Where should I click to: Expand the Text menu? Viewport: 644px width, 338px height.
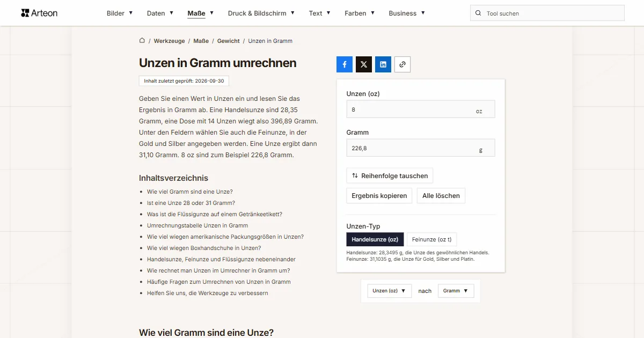pyautogui.click(x=320, y=13)
